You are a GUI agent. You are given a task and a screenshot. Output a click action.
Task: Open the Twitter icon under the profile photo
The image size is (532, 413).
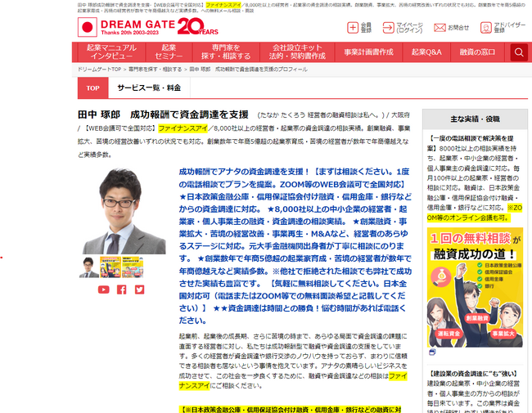[x=139, y=290]
